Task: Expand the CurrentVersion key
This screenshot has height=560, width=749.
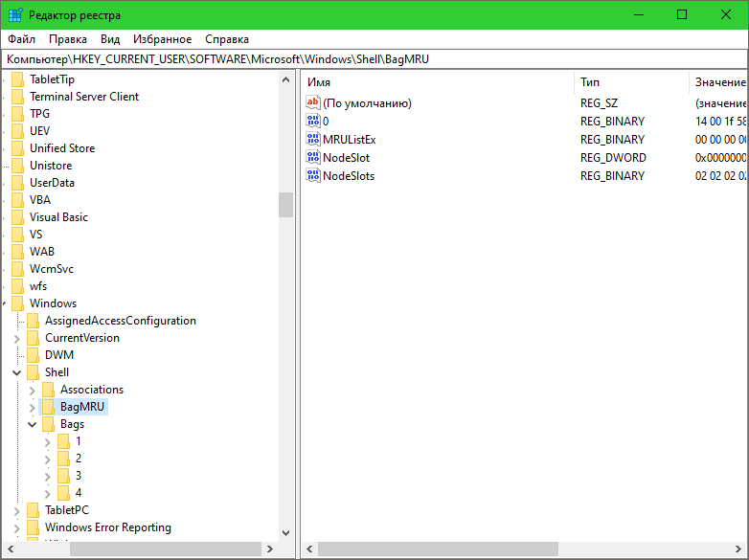Action: (17, 338)
